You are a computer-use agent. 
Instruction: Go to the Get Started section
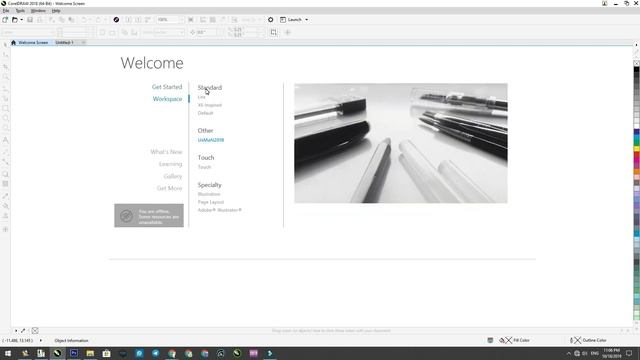click(x=167, y=87)
